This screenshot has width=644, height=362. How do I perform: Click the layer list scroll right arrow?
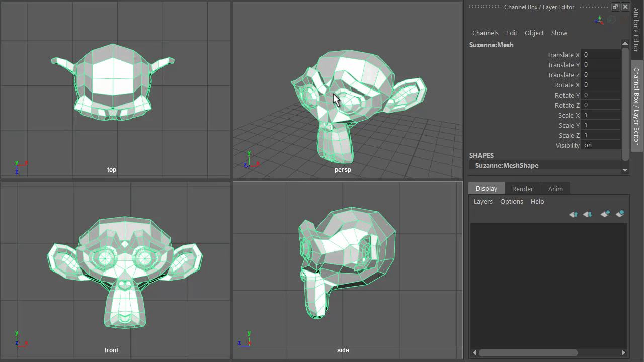tap(623, 352)
